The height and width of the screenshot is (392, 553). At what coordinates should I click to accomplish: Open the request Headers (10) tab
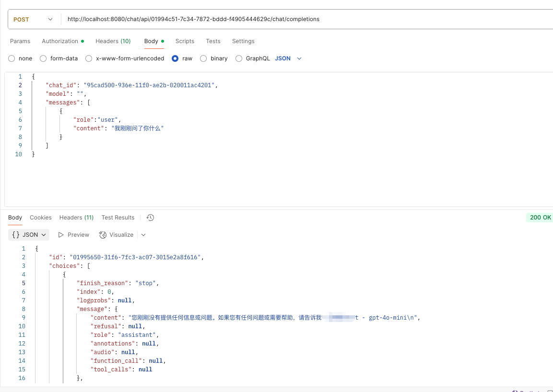click(x=113, y=41)
